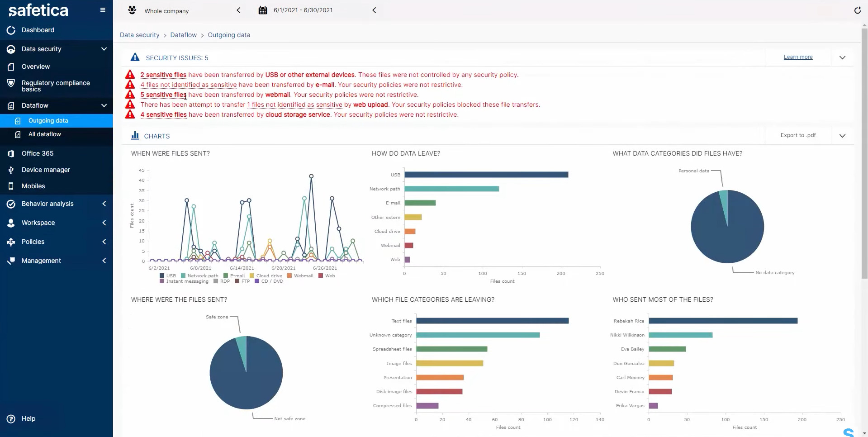Expand the Behavior analysis section arrow
The image size is (868, 437).
[104, 204]
